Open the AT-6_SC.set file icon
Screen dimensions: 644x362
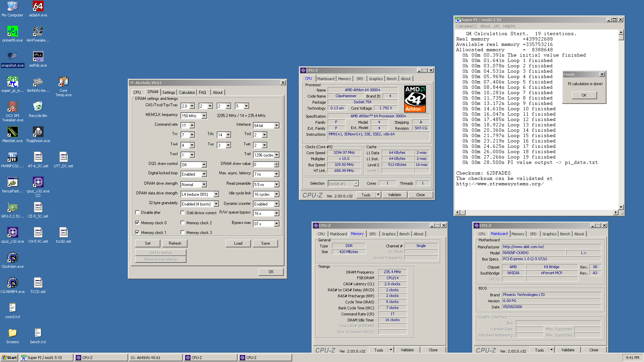pos(38,160)
